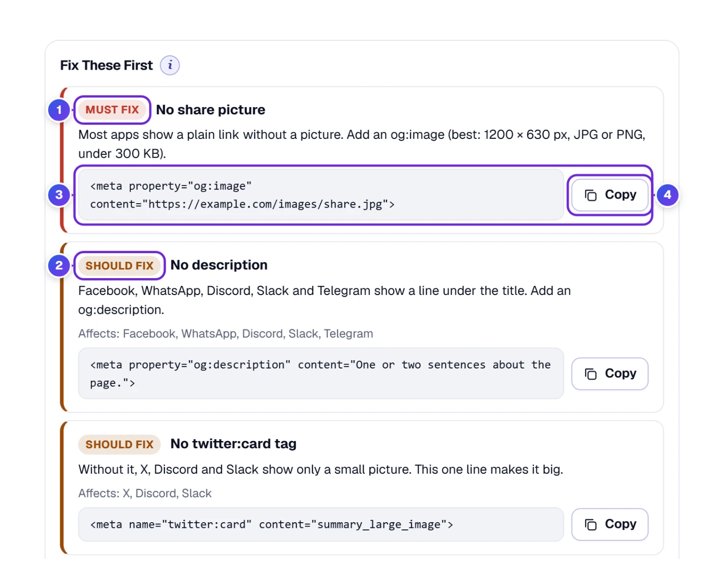Click the "Fix These First" section title
Screen dimensions: 724x588
[106, 65]
